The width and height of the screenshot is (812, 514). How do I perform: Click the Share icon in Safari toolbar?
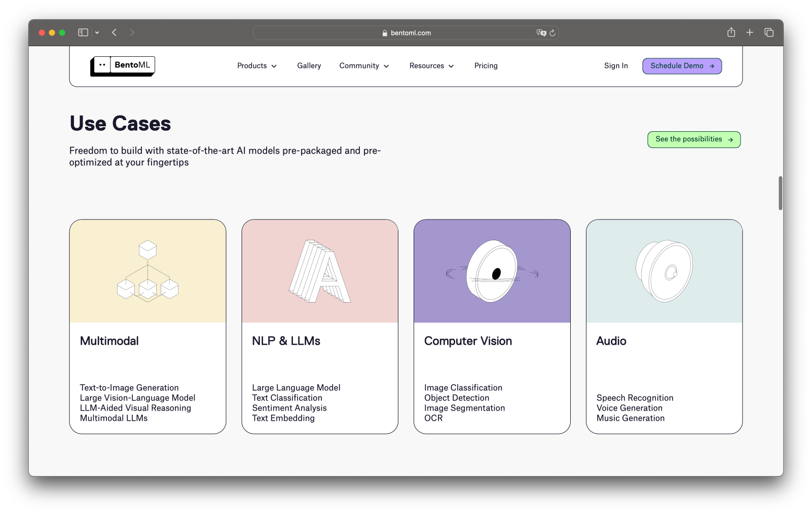[x=731, y=32]
